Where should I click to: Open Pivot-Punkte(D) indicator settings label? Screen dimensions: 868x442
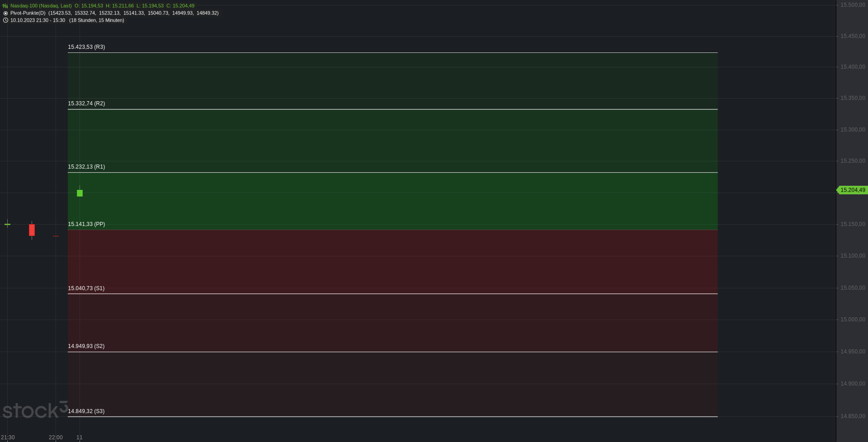pyautogui.click(x=28, y=13)
